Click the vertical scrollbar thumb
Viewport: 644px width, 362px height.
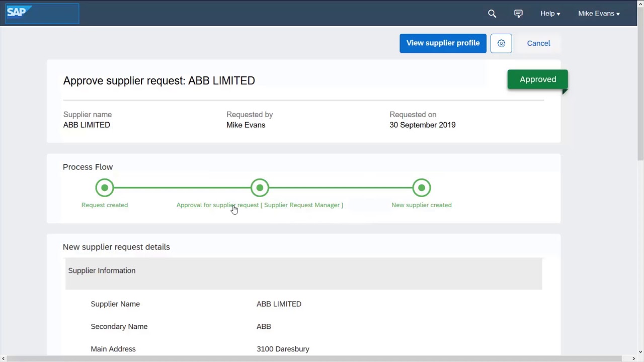(640, 84)
